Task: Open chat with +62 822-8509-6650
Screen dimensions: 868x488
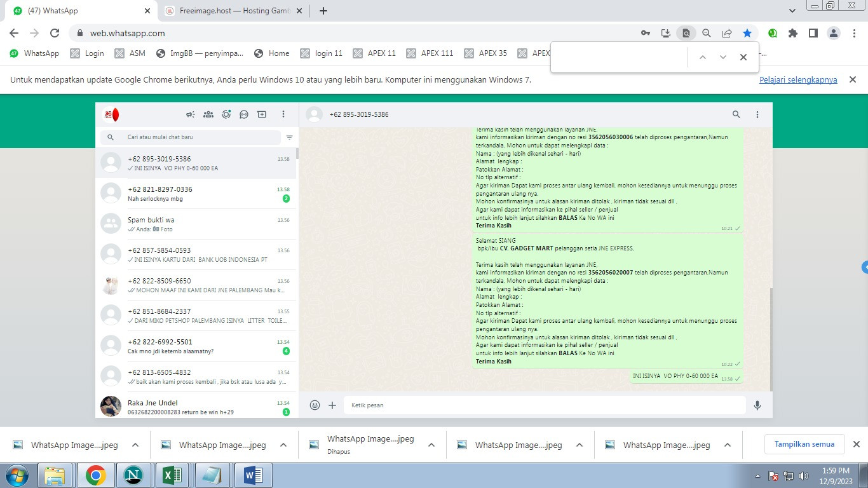Action: (x=196, y=285)
